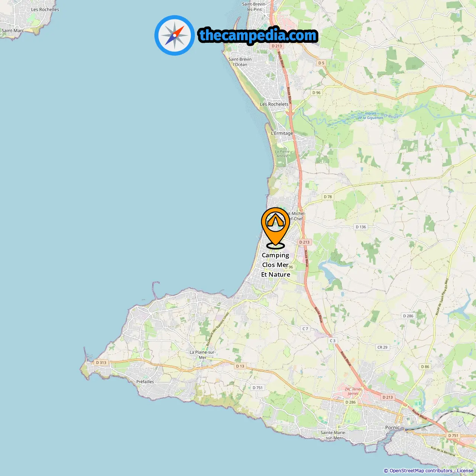Click the D 136 road shield
Viewport: 476px width, 476px height.
click(x=361, y=227)
